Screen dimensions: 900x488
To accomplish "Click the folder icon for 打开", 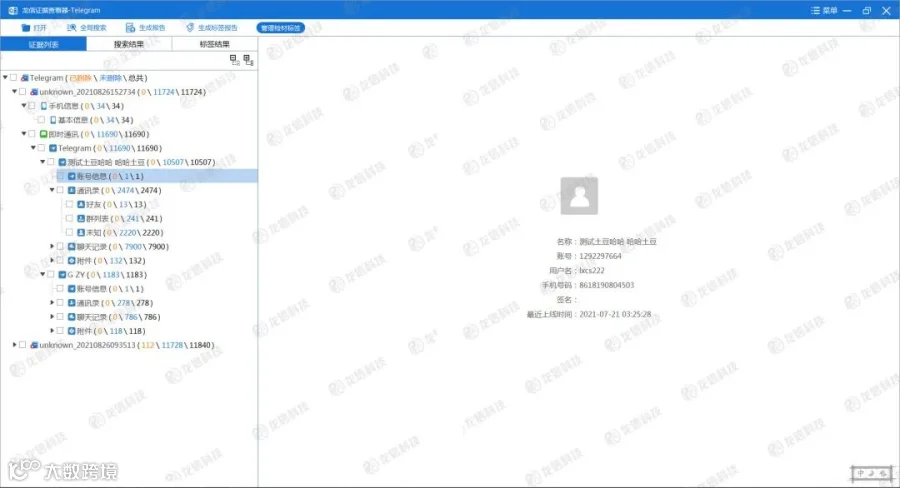I will [x=26, y=28].
